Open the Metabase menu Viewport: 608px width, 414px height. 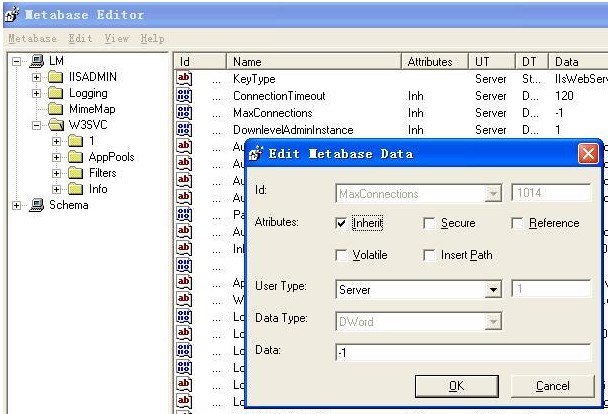click(x=31, y=39)
